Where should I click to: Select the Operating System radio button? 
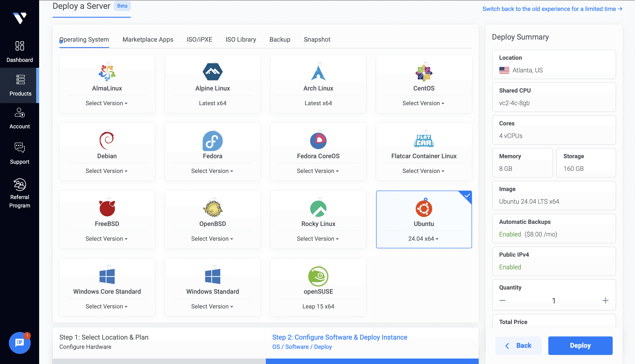[x=61, y=42]
